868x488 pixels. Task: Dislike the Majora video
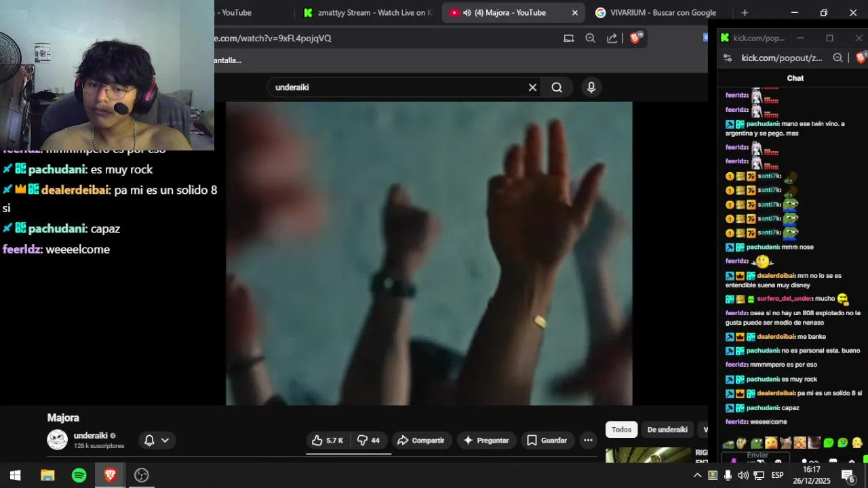[x=368, y=441]
